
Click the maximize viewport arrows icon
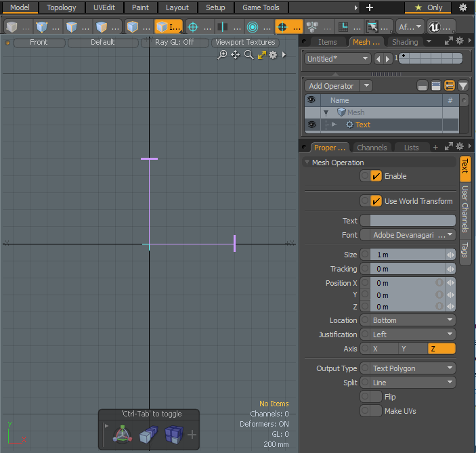(x=261, y=55)
